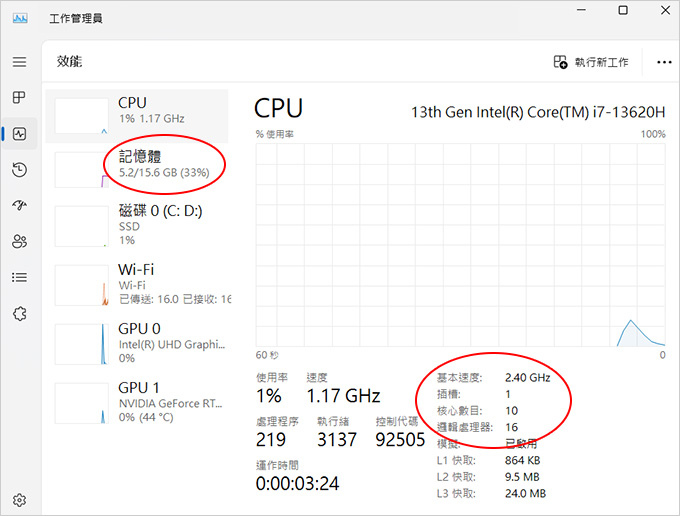Viewport: 680px width, 516px height.
Task: Click the 1.17 GHz speed value
Action: pyautogui.click(x=343, y=395)
